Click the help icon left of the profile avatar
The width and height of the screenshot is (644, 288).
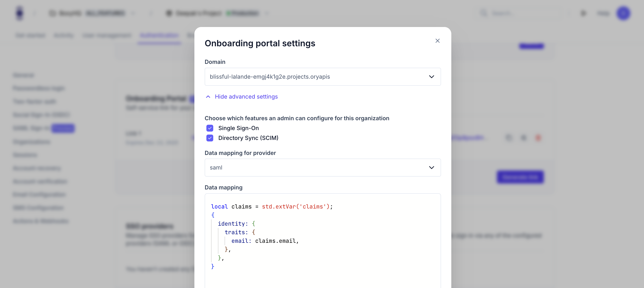pos(583,13)
